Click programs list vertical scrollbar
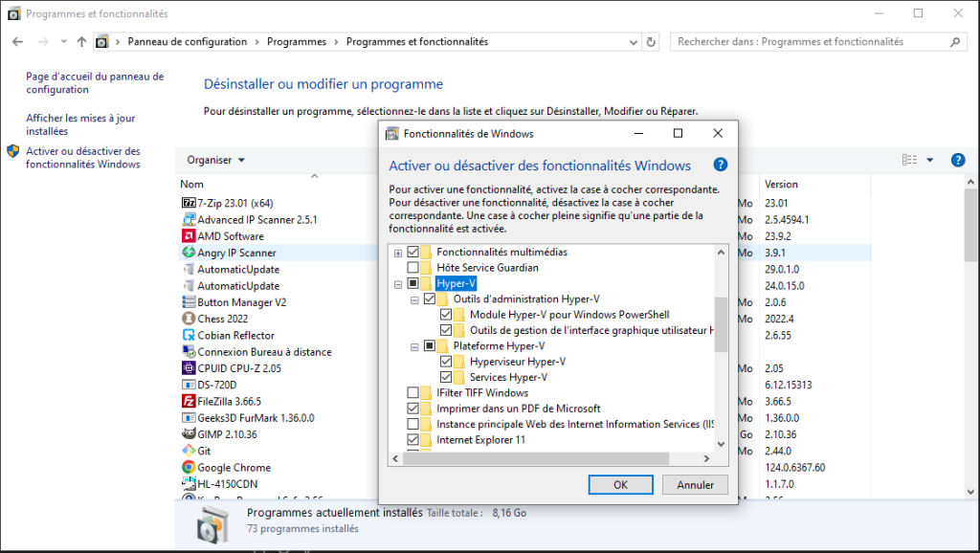The width and height of the screenshot is (980, 553). coord(970,225)
